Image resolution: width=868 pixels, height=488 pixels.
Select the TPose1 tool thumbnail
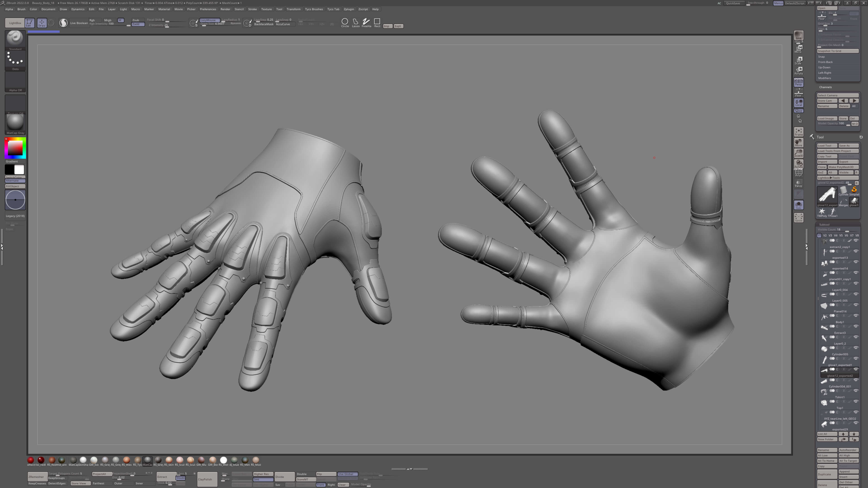click(x=833, y=213)
